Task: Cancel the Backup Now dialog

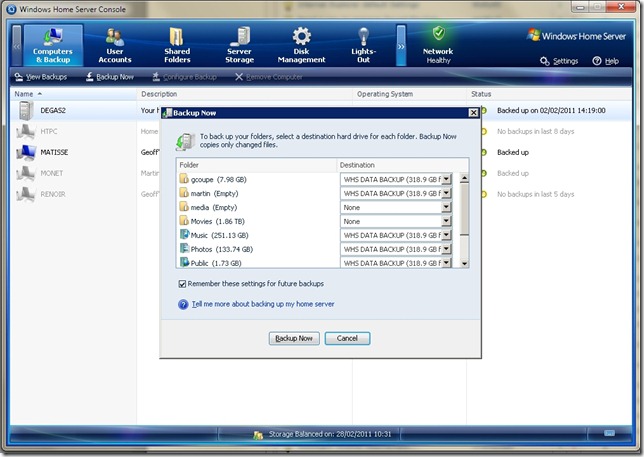Action: tap(347, 338)
